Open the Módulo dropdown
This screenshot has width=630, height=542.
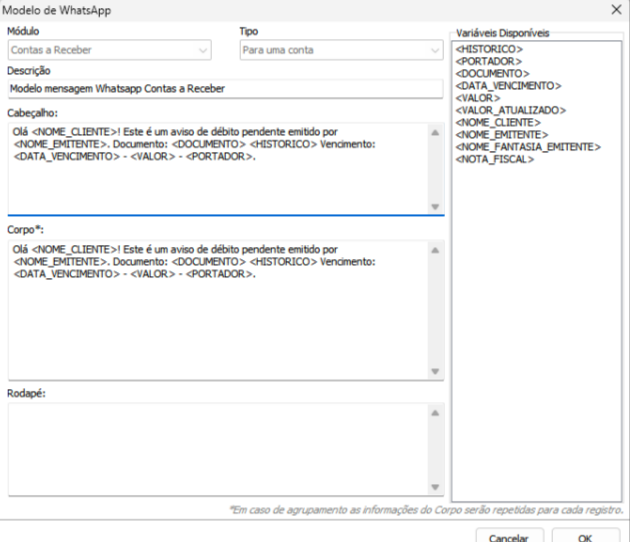tap(108, 49)
